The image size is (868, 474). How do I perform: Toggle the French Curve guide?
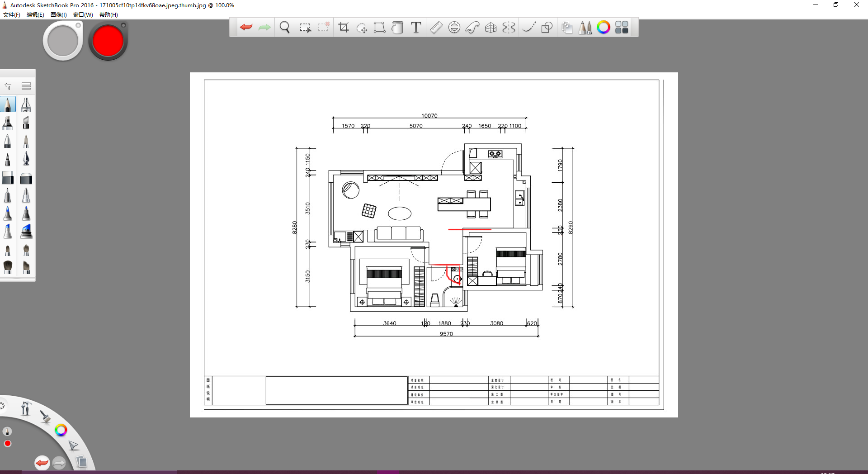pos(472,28)
